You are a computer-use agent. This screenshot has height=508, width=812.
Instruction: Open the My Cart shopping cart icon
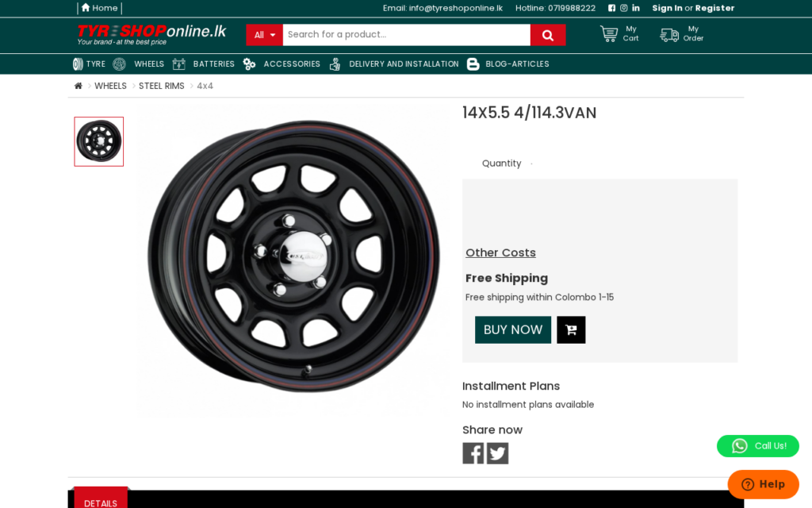pyautogui.click(x=609, y=33)
